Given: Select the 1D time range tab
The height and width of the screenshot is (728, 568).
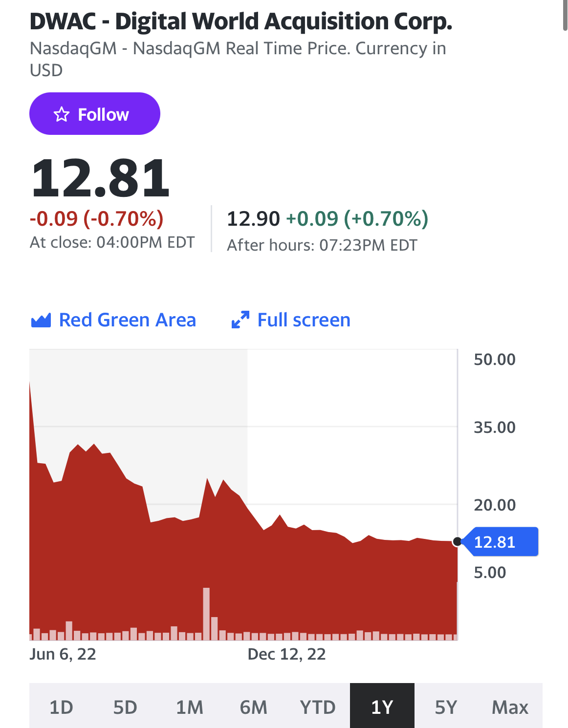Looking at the screenshot, I should (x=61, y=707).
